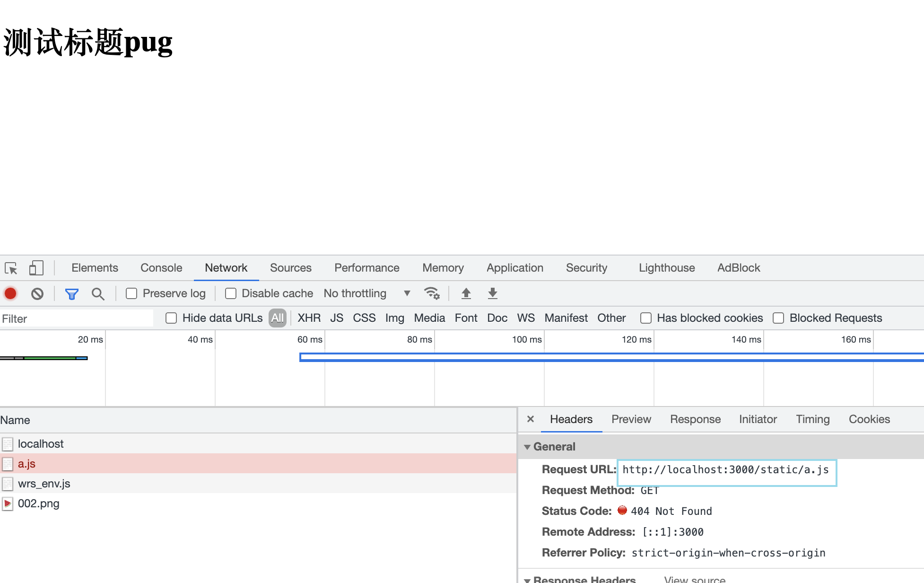Close the request details pane

(x=531, y=419)
